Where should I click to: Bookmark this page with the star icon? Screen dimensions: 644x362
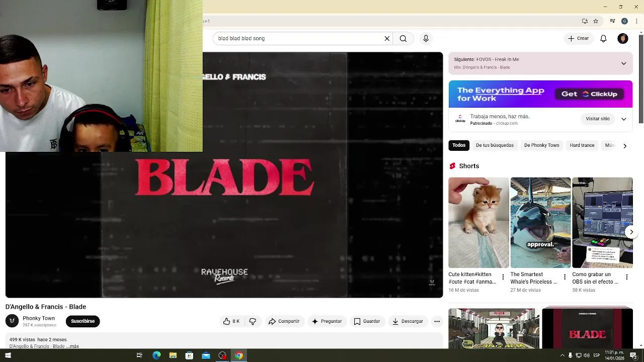596,21
